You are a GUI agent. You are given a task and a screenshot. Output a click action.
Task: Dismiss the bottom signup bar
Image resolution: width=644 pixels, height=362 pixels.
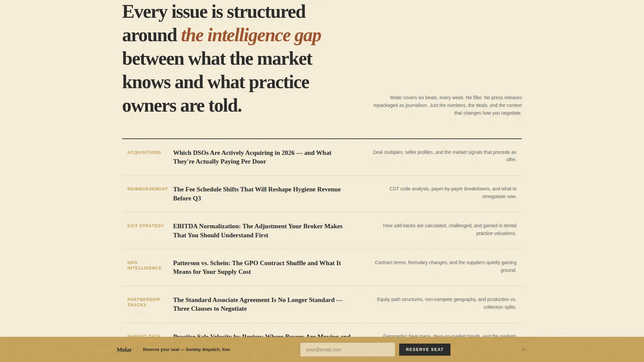(x=523, y=350)
